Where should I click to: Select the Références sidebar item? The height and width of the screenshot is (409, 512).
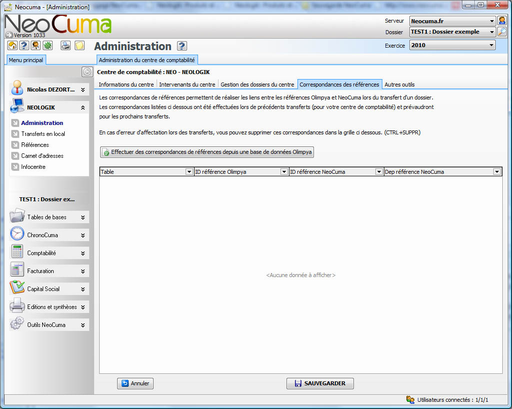[35, 145]
